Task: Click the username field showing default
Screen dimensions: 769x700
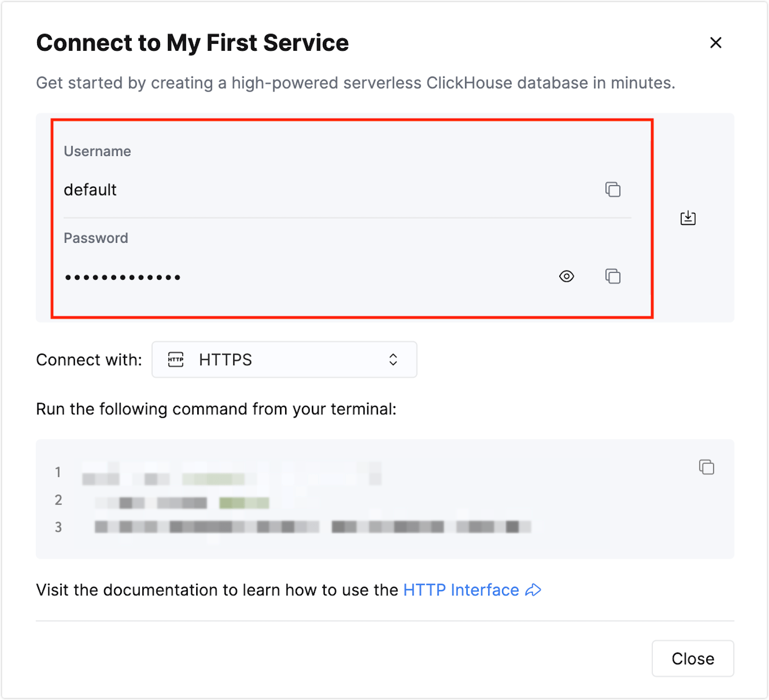Action: pos(209,189)
